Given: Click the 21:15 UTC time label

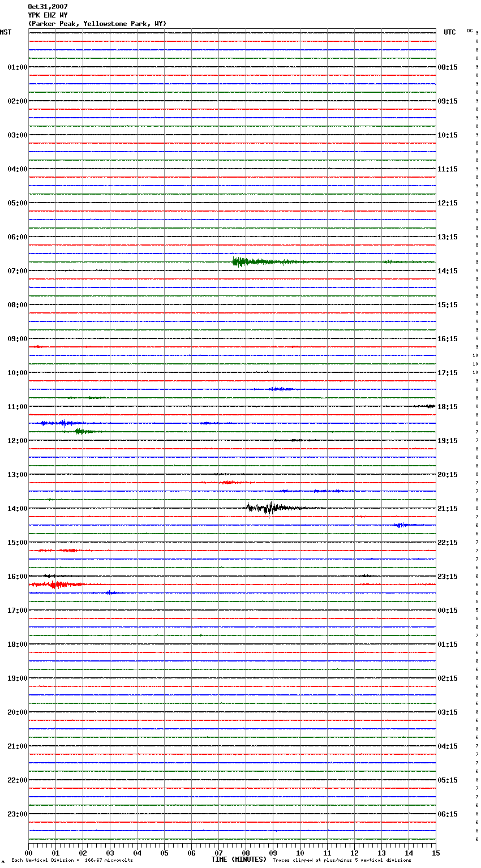Looking at the screenshot, I should (448, 508).
